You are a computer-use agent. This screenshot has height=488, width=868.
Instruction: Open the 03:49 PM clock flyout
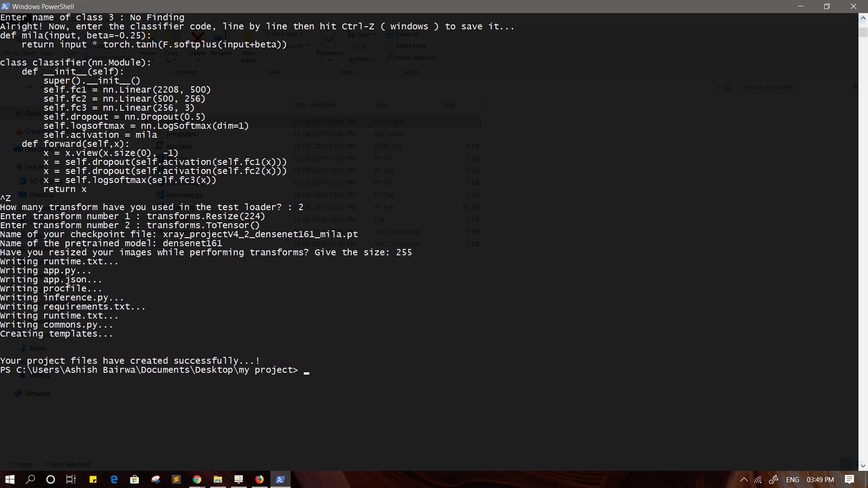click(x=821, y=480)
